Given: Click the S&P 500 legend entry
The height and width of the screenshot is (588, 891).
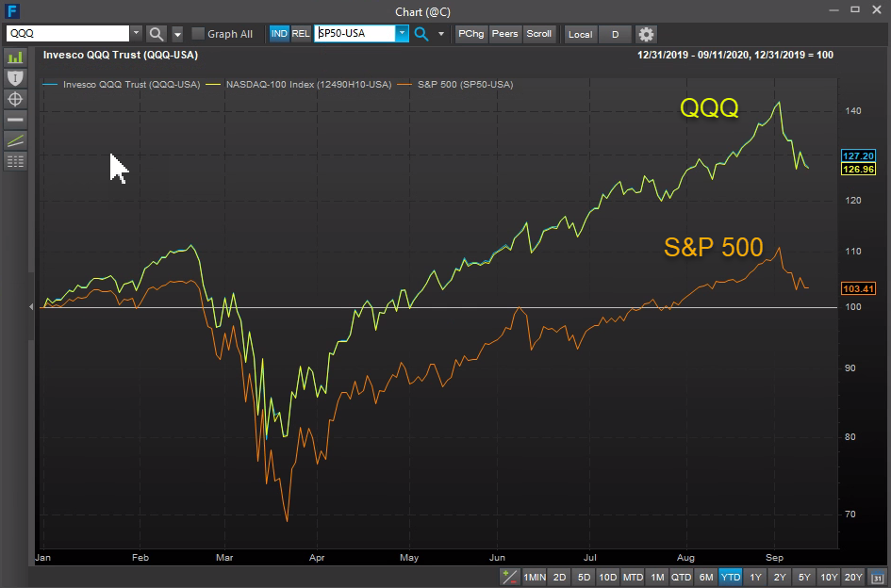Looking at the screenshot, I should [x=455, y=84].
